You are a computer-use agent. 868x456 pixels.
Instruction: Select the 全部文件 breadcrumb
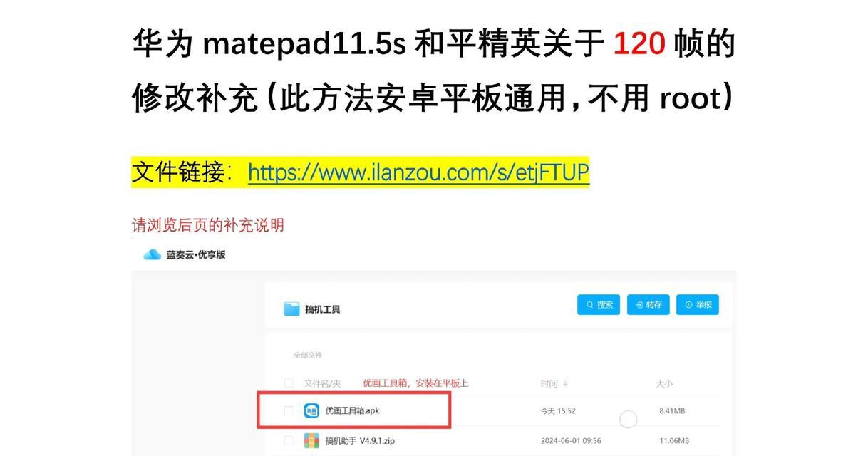308,355
